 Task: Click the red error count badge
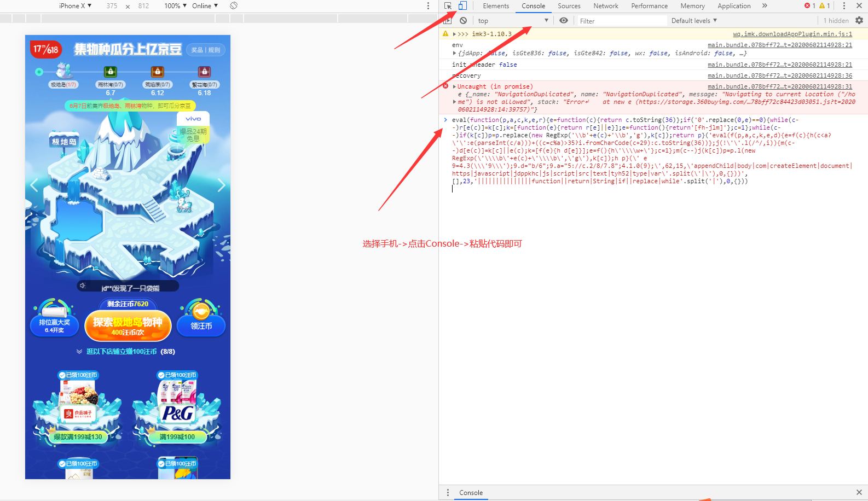pyautogui.click(x=810, y=6)
